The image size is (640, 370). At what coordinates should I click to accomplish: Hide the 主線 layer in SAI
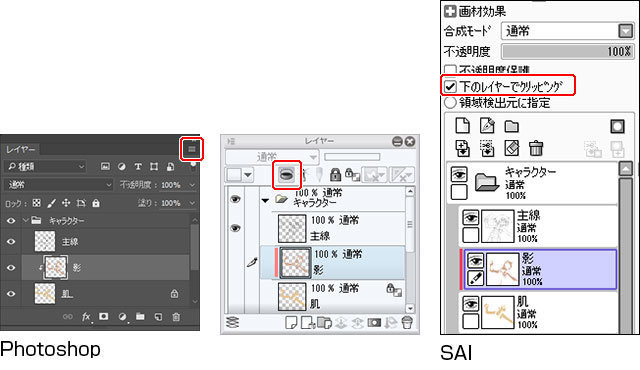[471, 218]
